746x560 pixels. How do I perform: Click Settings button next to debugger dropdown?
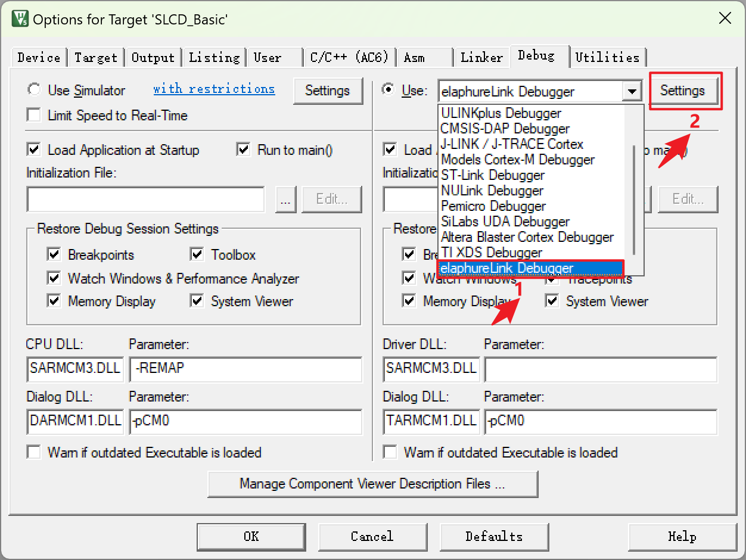pyautogui.click(x=682, y=91)
